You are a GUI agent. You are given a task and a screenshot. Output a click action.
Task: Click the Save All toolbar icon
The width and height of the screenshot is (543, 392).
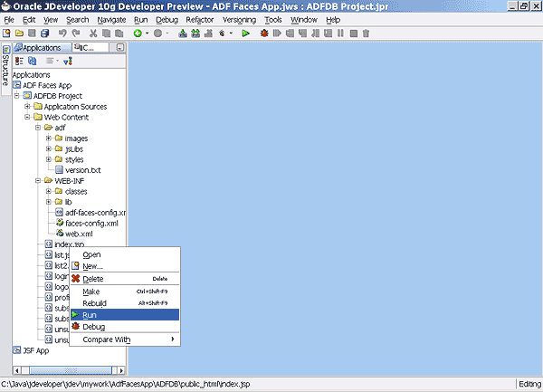(x=44, y=33)
